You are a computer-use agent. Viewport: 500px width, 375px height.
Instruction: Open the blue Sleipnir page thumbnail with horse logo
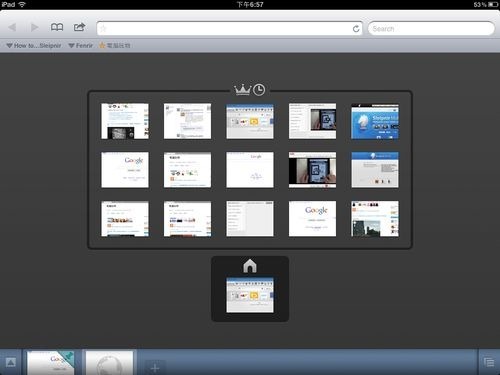click(x=375, y=121)
